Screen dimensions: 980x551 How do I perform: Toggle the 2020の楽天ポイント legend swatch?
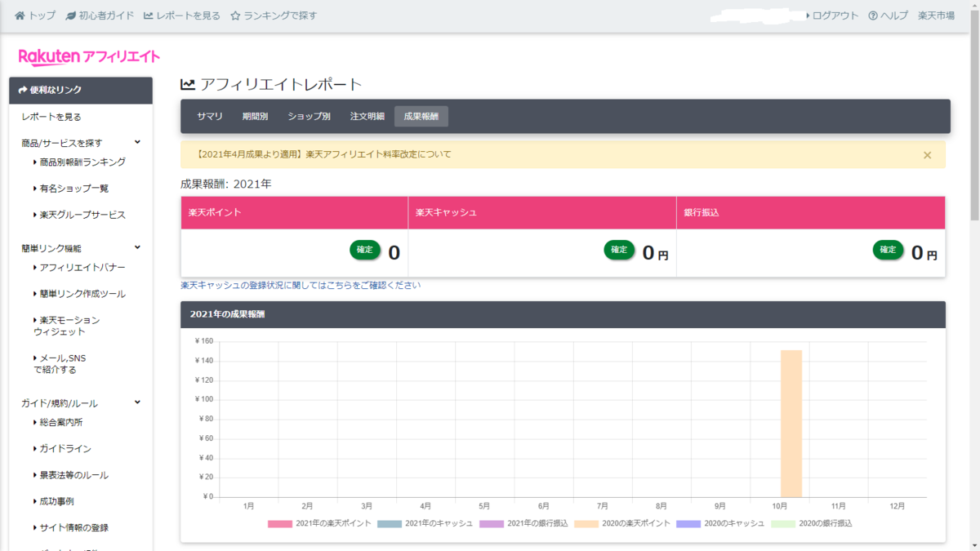tap(586, 523)
